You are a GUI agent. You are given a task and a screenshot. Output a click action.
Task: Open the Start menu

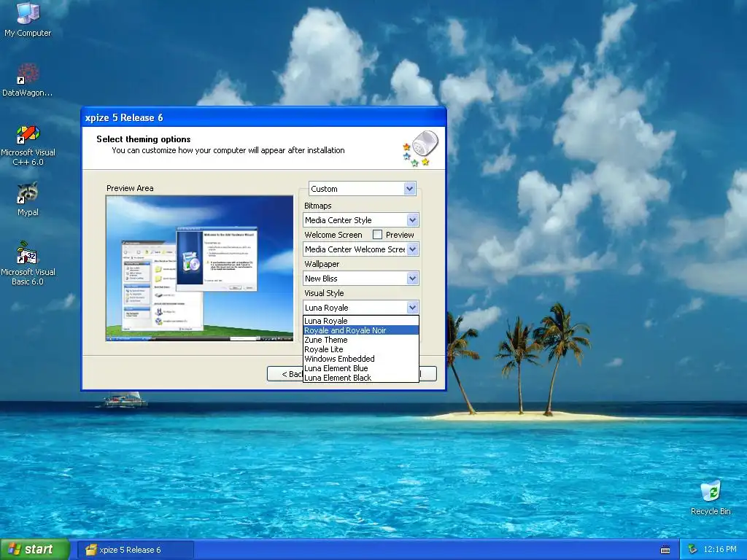click(35, 550)
